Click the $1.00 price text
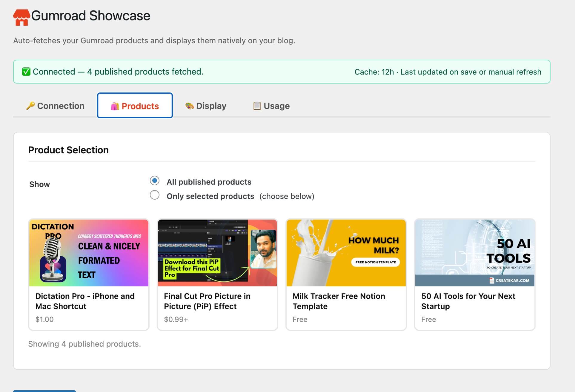 pyautogui.click(x=44, y=320)
